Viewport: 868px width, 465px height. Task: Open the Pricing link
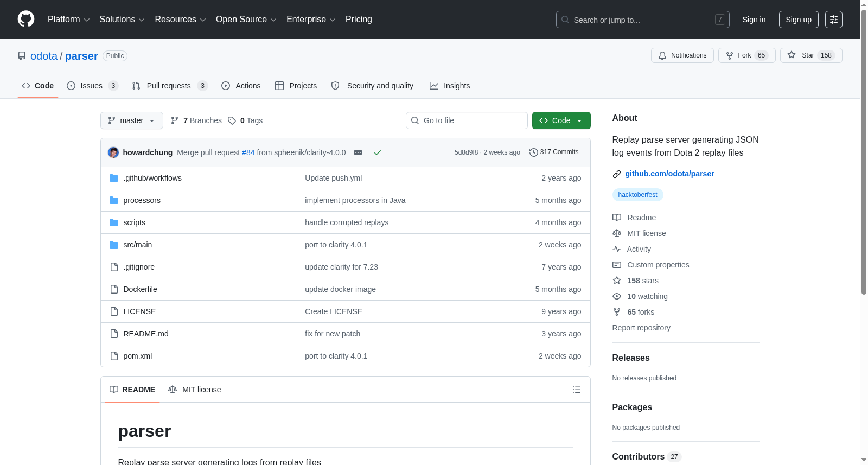pyautogui.click(x=359, y=20)
